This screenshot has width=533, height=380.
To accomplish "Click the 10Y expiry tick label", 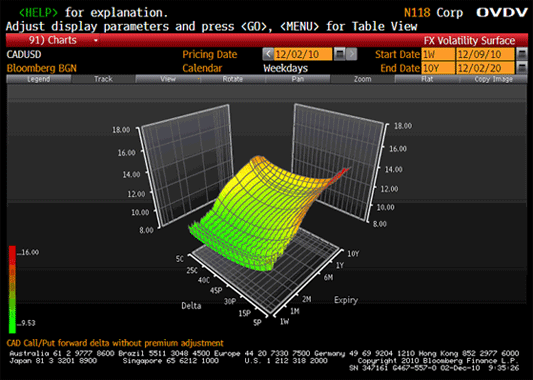I will 353,254.
